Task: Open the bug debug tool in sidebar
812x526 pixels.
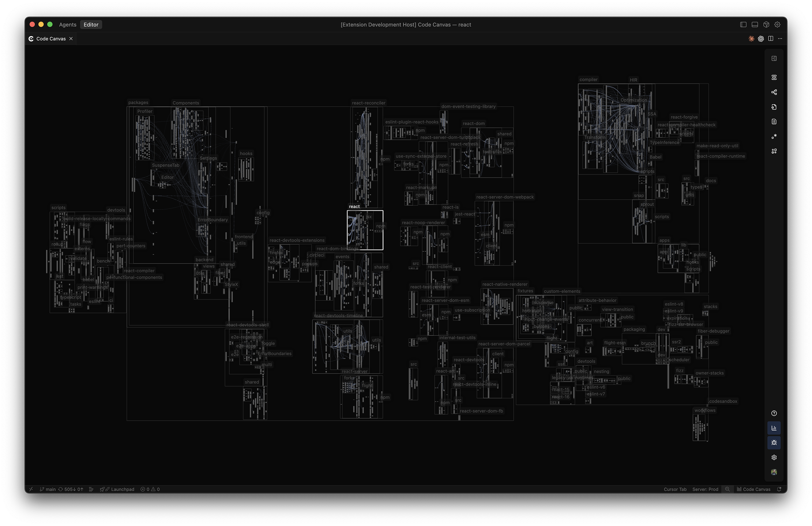Action: tap(774, 443)
